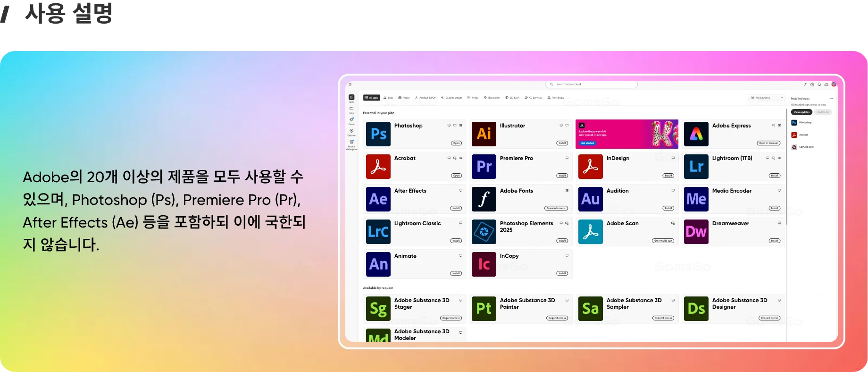Click Open in browser for Adobe Express
Screen dimensions: 868x372
(x=769, y=143)
